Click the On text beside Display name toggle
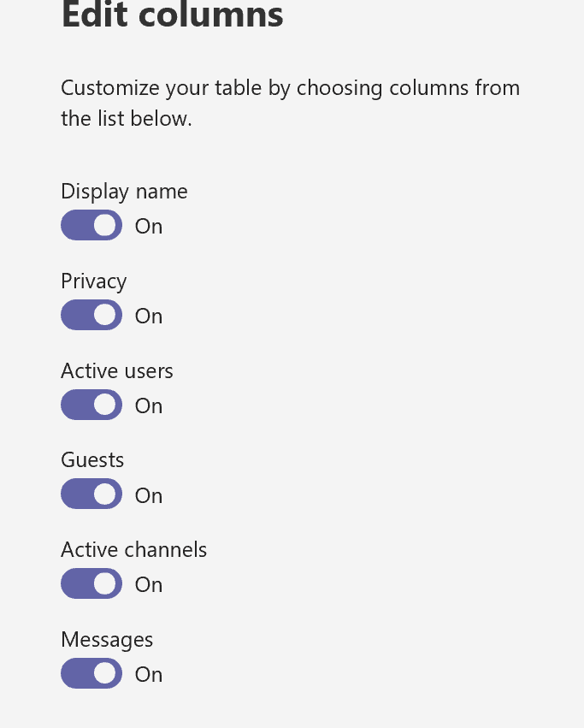 [x=149, y=227]
